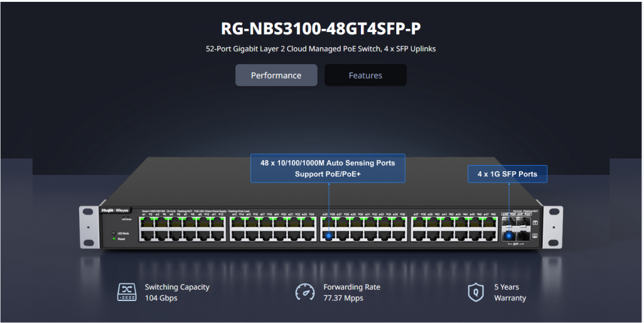644x323 pixels.
Task: Click the Switching Capacity label
Action: pyautogui.click(x=177, y=287)
